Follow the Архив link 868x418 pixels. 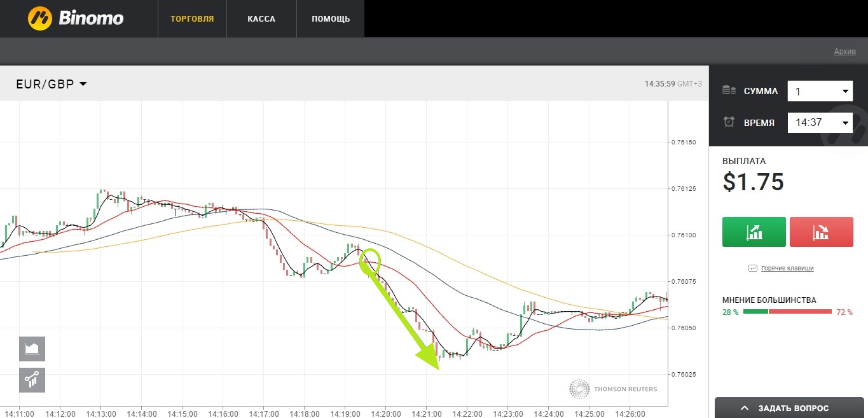pyautogui.click(x=844, y=52)
